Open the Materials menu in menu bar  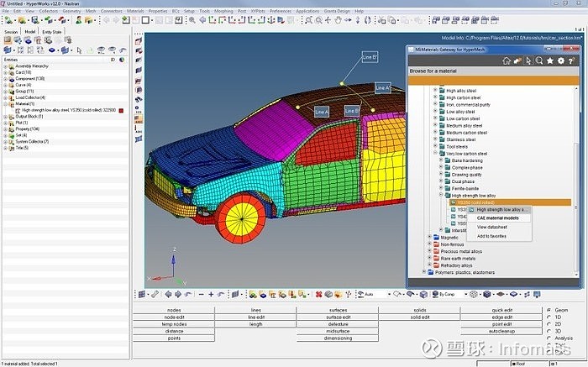pyautogui.click(x=136, y=11)
